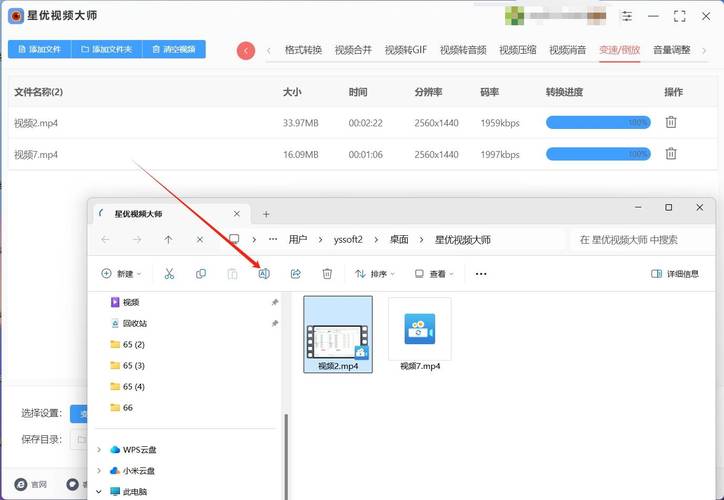Switch to the 视频转音频 tab
The width and height of the screenshot is (724, 500).
coord(463,50)
